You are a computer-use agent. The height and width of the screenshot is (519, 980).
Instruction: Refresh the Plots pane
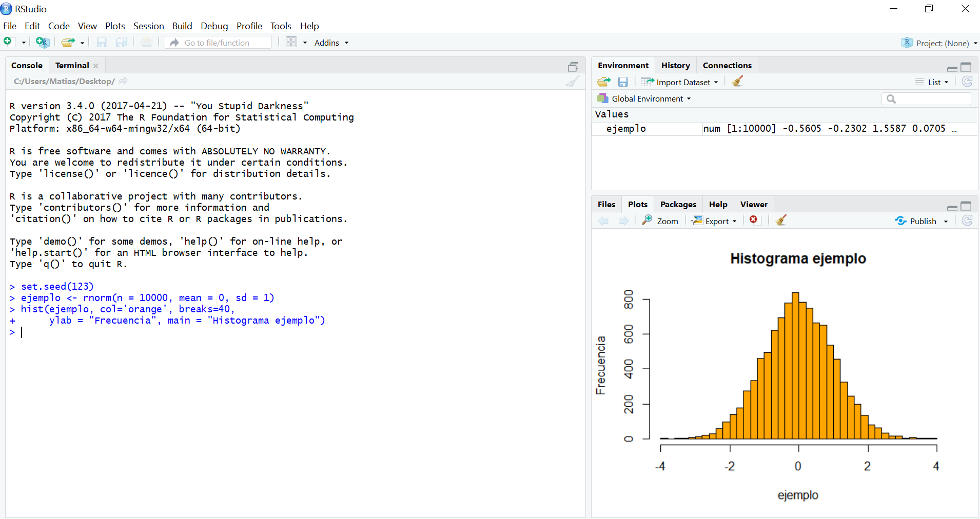[967, 221]
